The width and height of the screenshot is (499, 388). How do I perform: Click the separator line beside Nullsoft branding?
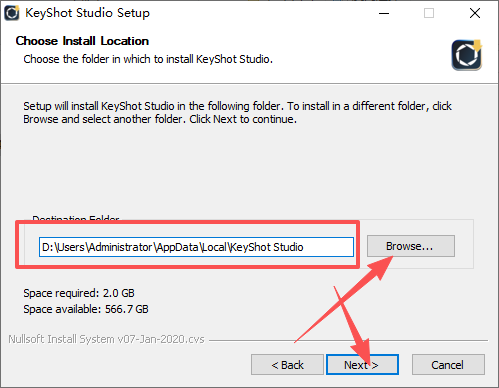coord(348,340)
